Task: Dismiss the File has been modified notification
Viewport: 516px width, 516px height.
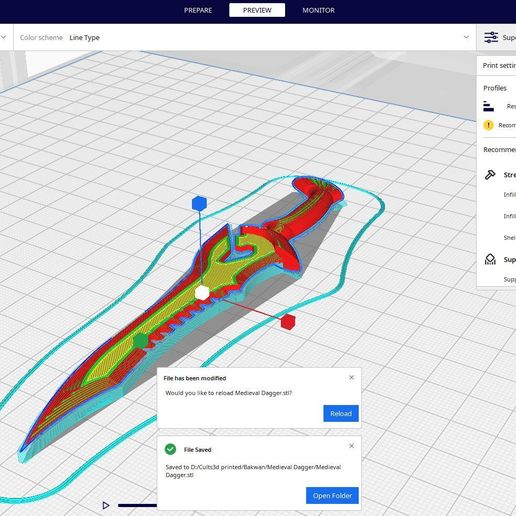Action: [x=351, y=377]
